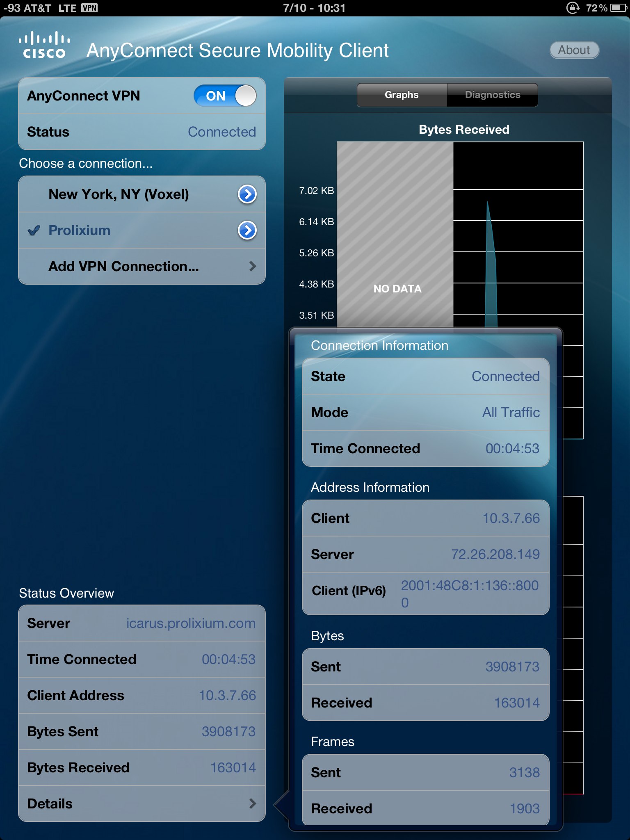Open the Details row
630x840 pixels.
(142, 803)
